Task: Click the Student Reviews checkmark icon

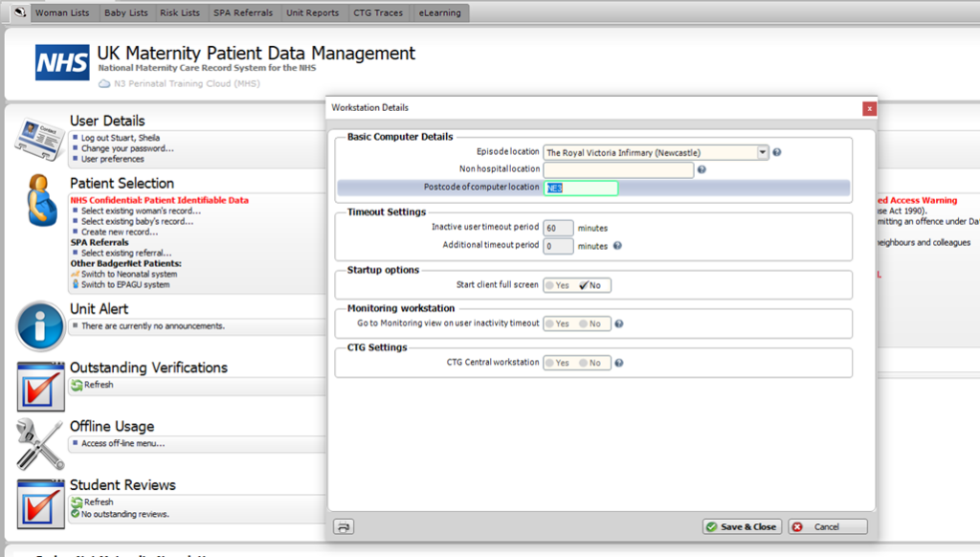Action: (x=40, y=503)
